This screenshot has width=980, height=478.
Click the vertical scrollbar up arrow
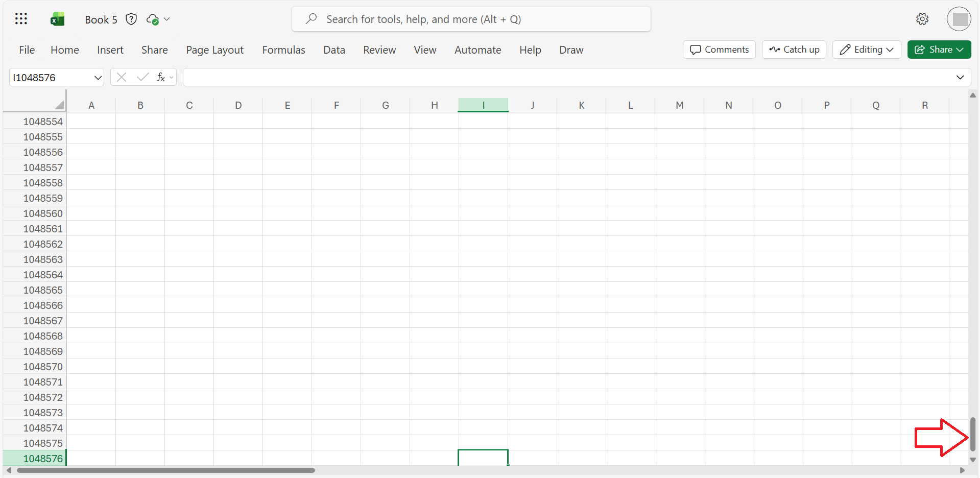[x=973, y=95]
